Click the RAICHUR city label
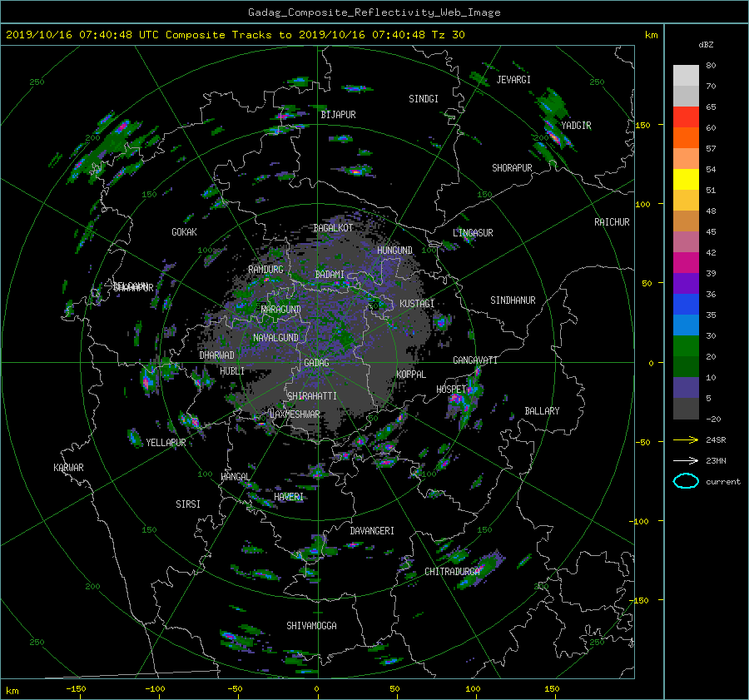 [x=612, y=222]
